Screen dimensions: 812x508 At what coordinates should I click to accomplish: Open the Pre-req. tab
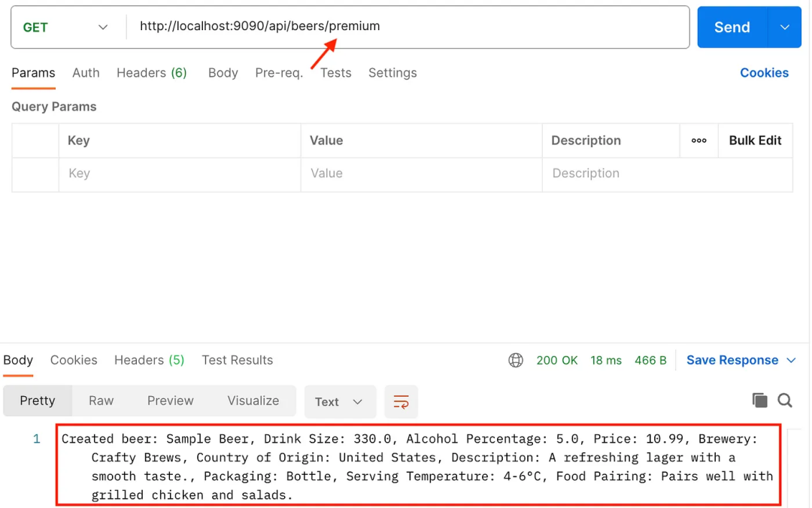click(279, 73)
